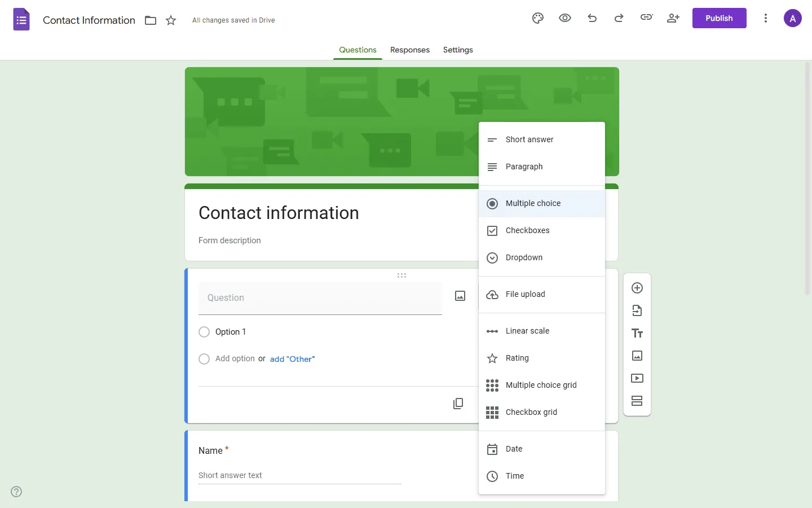The width and height of the screenshot is (812, 508).
Task: Switch to the Responses tab
Action: click(x=410, y=50)
